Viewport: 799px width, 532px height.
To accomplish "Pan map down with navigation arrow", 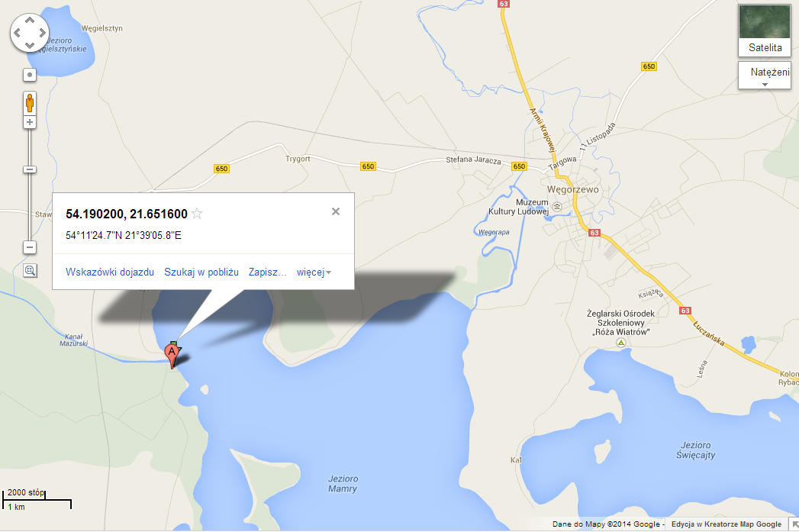I will point(30,46).
